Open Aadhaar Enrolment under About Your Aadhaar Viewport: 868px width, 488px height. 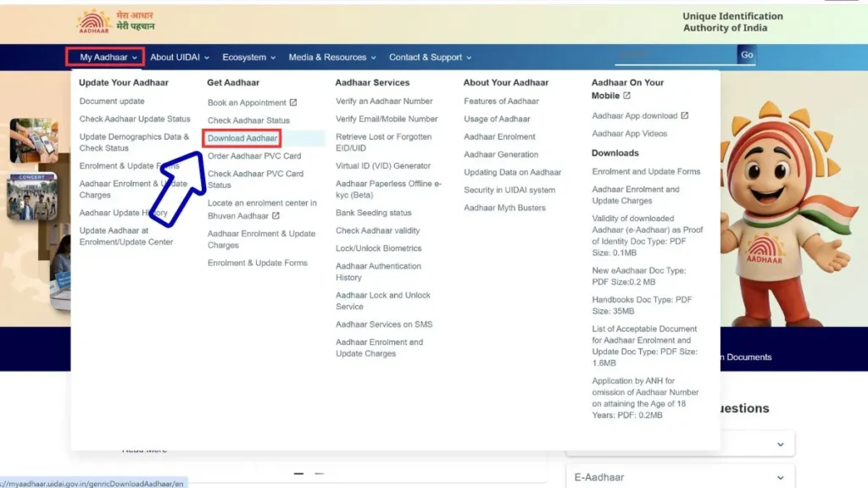tap(499, 136)
